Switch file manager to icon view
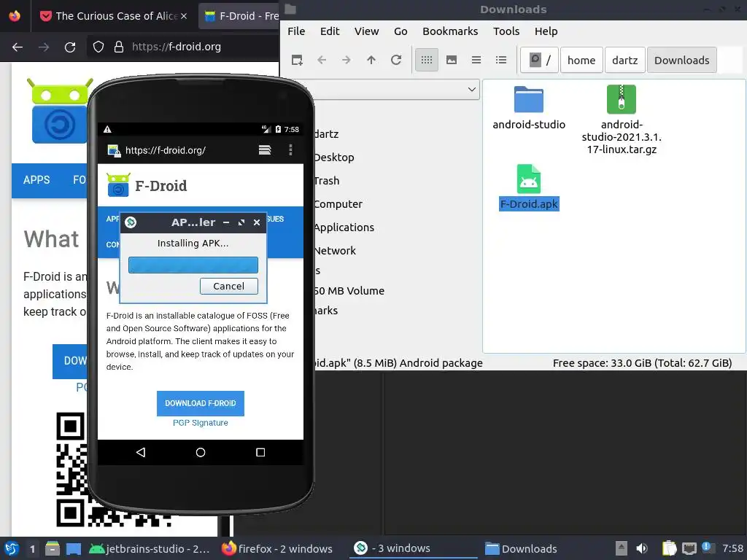 [426, 60]
